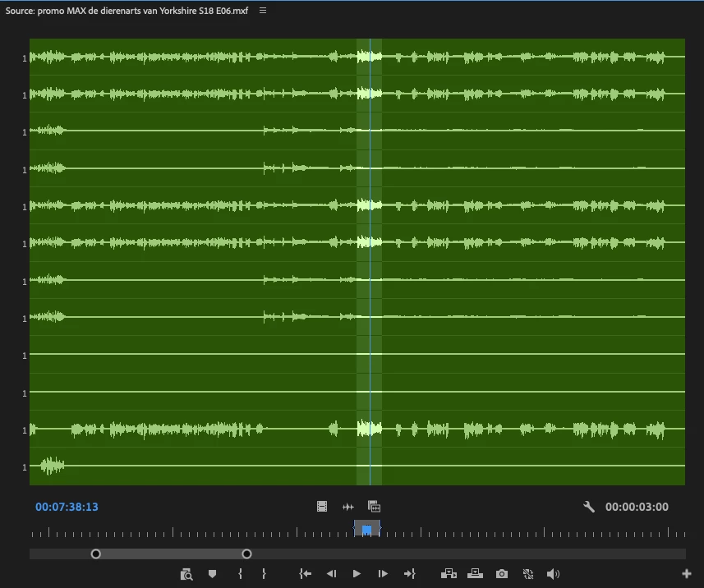Click the right zoom scroll bar handle
Screen dimensions: 704x588
tap(246, 554)
